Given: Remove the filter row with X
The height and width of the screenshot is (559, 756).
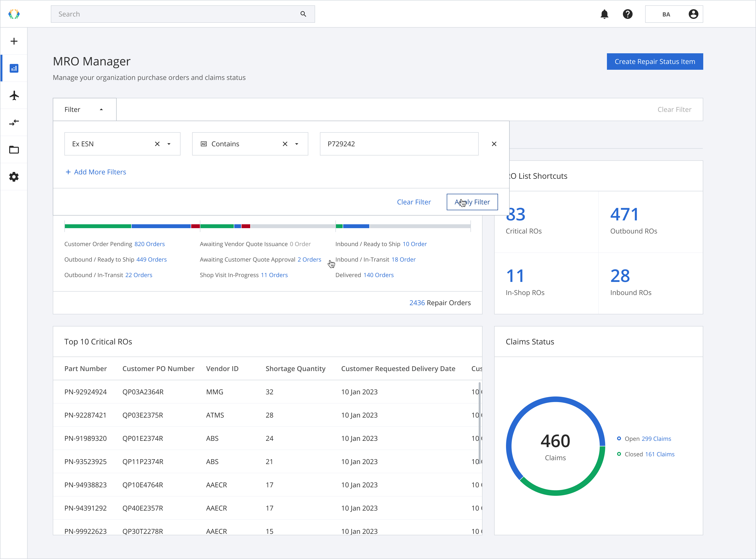Looking at the screenshot, I should click(494, 144).
